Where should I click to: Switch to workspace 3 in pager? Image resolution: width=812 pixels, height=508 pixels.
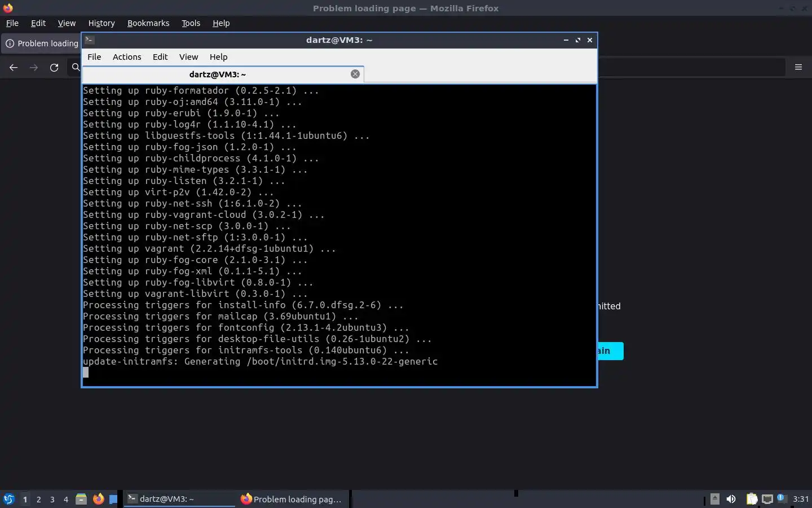click(52, 500)
